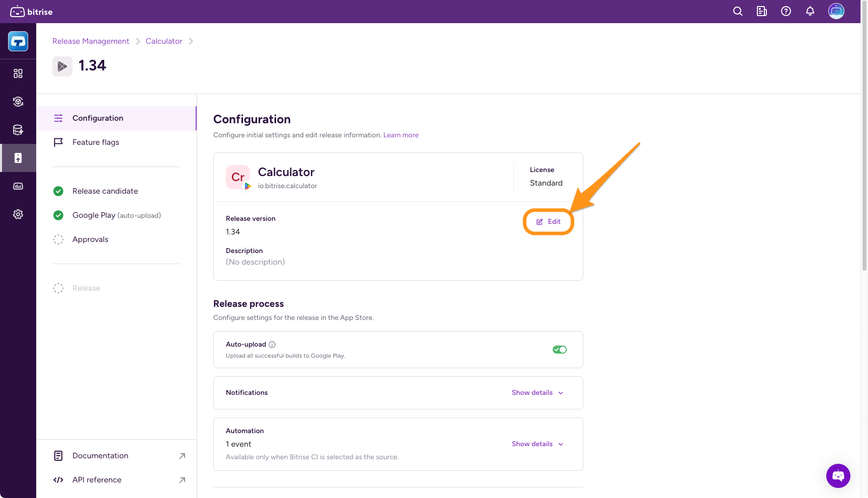Select the Feature flags menu item
868x498 pixels.
[x=96, y=142]
